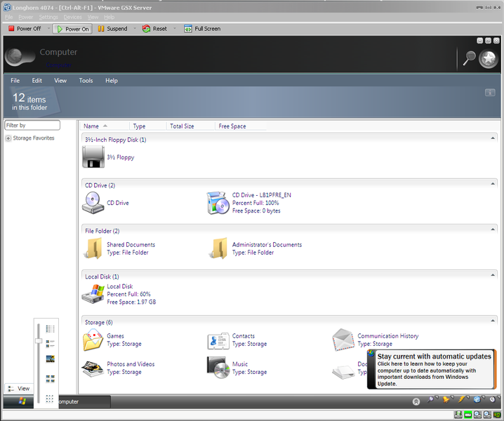This screenshot has height=421, width=504.
Task: Open the 3½ Floppy drive icon
Action: pyautogui.click(x=93, y=157)
